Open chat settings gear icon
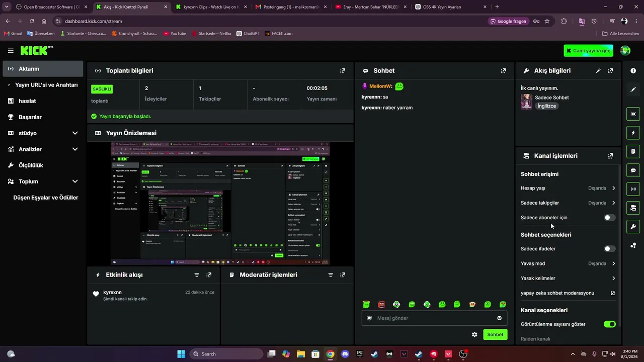 tap(474, 334)
